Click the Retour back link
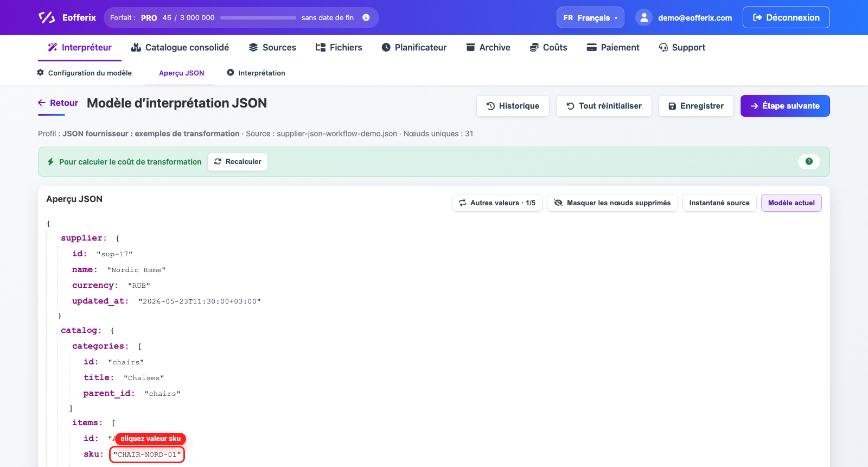The width and height of the screenshot is (868, 467). click(58, 103)
